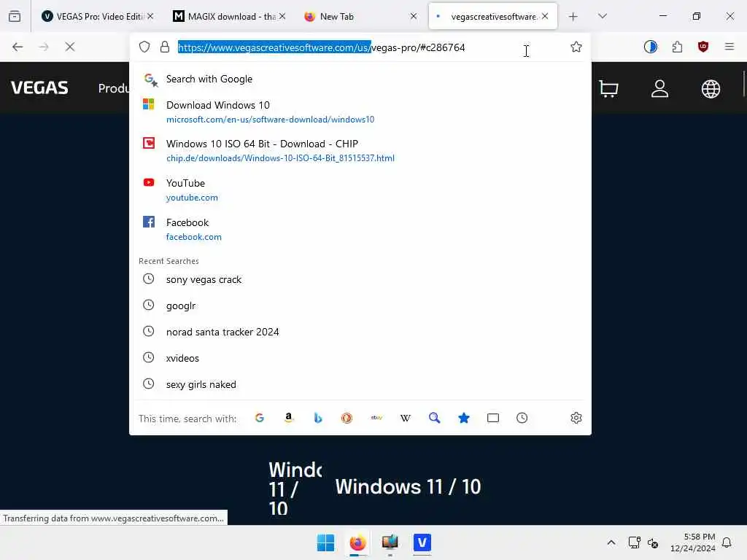Open the dark mode extension icon
Viewport: 747px width, 560px height.
(x=650, y=47)
